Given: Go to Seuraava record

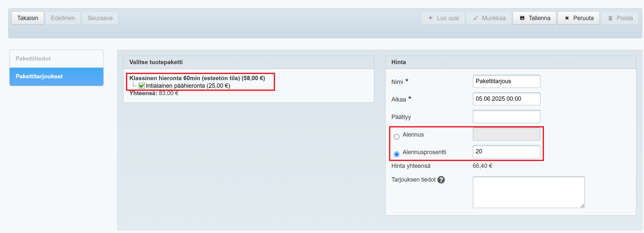Looking at the screenshot, I should (x=100, y=18).
